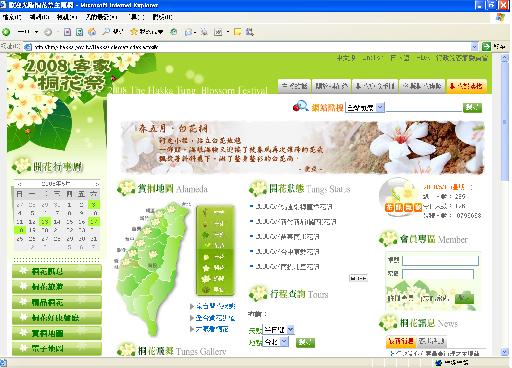Image resolution: width=512 pixels, height=368 pixels.
Task: Click the second green sidebar menu button
Action: [57, 286]
